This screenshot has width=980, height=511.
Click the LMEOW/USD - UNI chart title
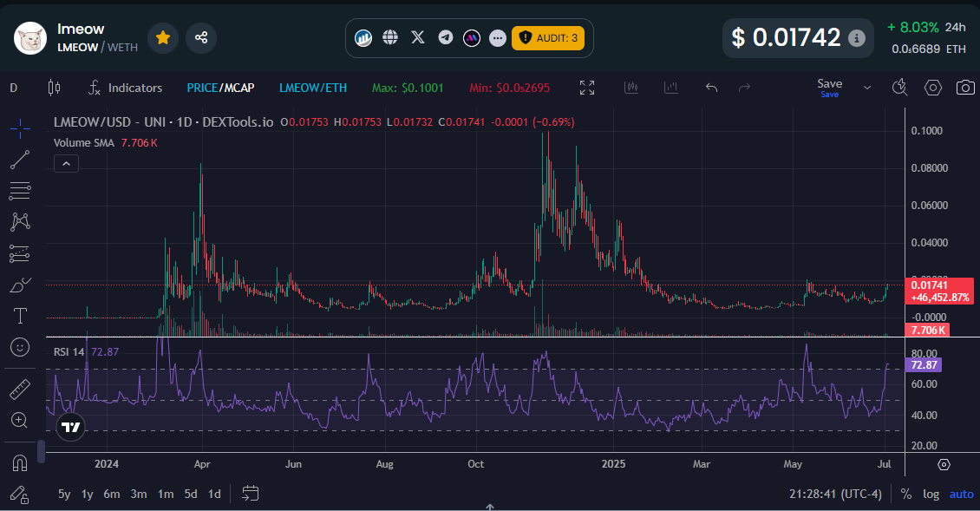[164, 122]
